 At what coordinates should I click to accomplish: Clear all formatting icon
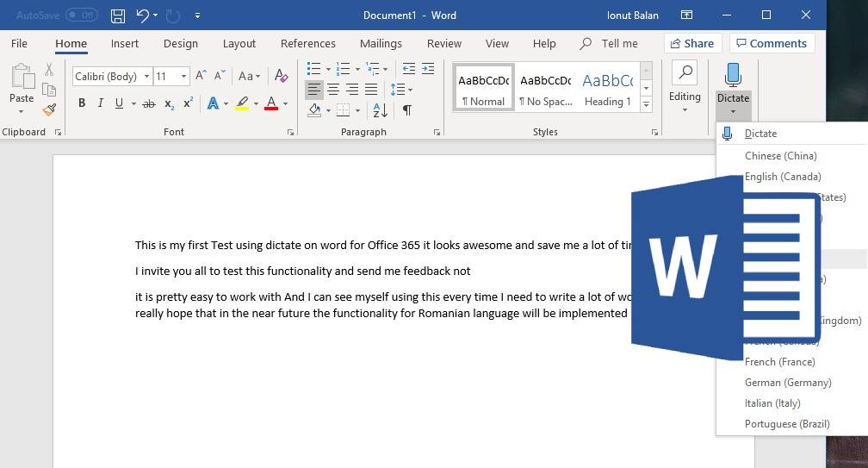click(281, 75)
